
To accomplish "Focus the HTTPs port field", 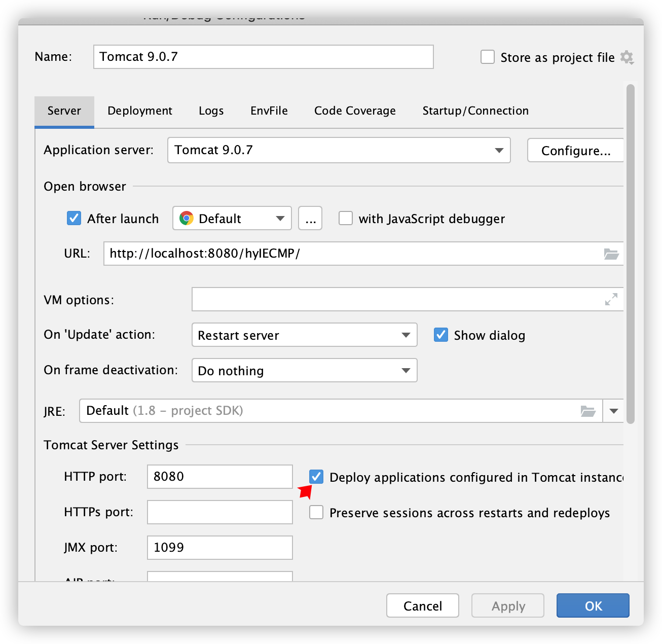I will [220, 512].
